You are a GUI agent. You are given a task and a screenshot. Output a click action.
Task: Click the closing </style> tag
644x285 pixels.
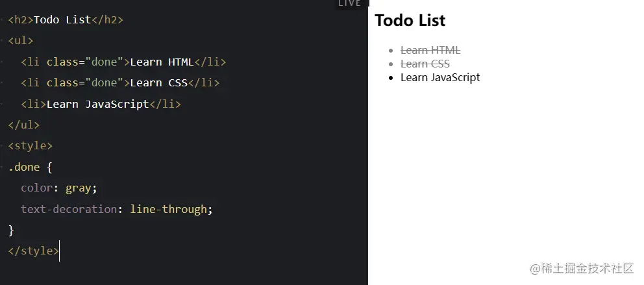click(x=33, y=251)
